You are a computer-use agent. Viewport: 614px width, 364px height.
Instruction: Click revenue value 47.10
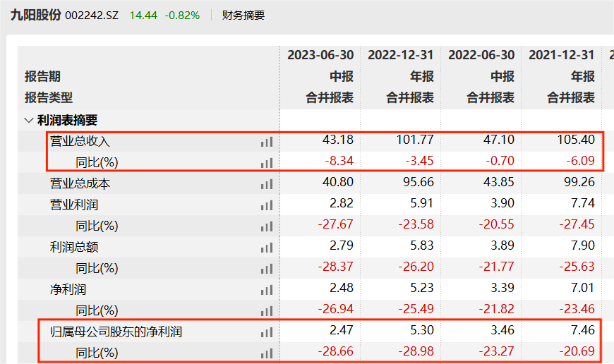tap(499, 140)
